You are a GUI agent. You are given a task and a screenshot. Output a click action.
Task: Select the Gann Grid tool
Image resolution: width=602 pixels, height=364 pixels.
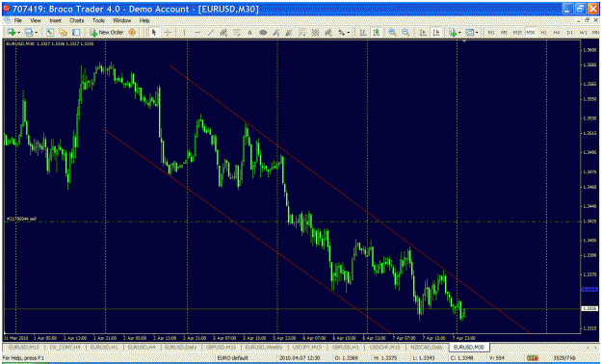315,33
